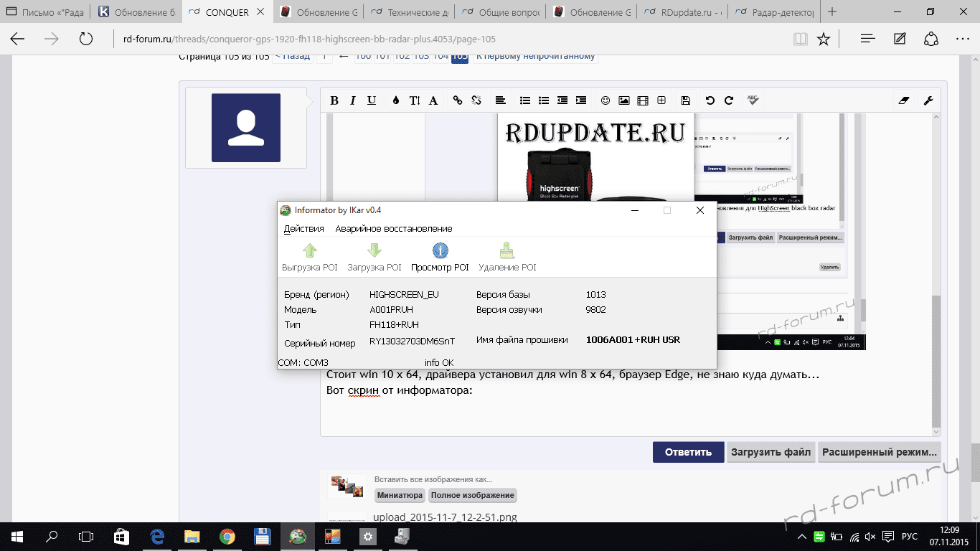This screenshot has width=980, height=551.
Task: Open the text alignment dropdown
Action: [x=501, y=100]
